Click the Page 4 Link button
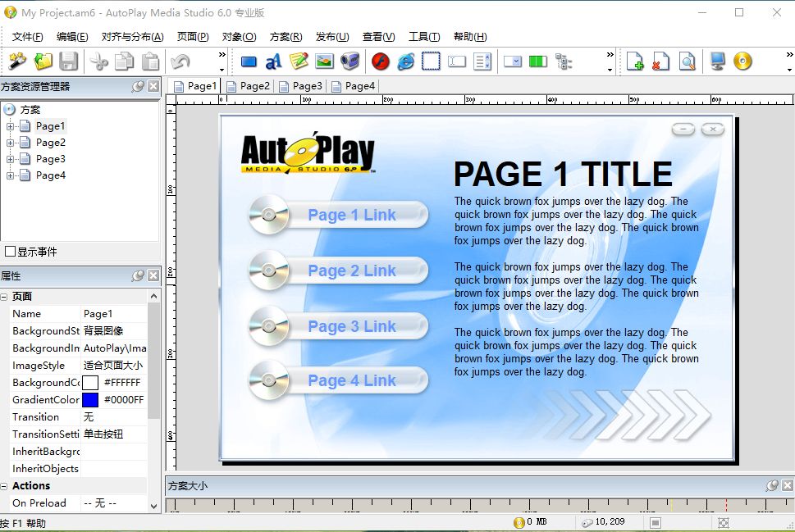The image size is (795, 532). pos(351,380)
